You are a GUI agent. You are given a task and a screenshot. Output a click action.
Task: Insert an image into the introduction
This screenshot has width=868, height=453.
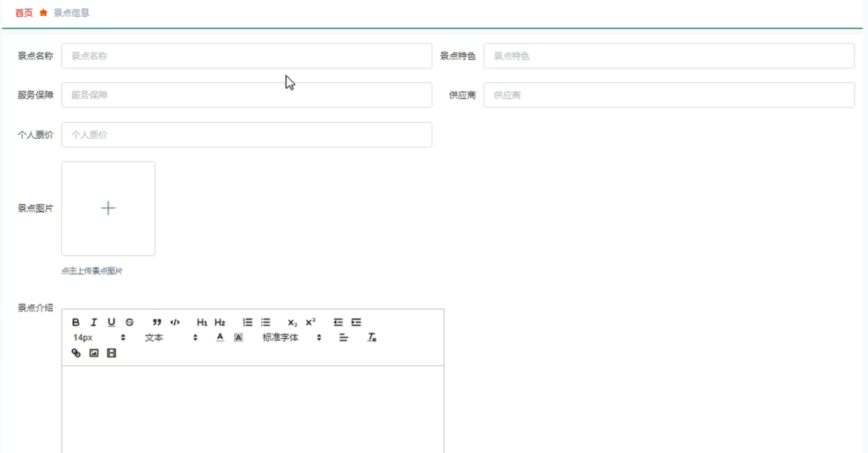pos(93,353)
